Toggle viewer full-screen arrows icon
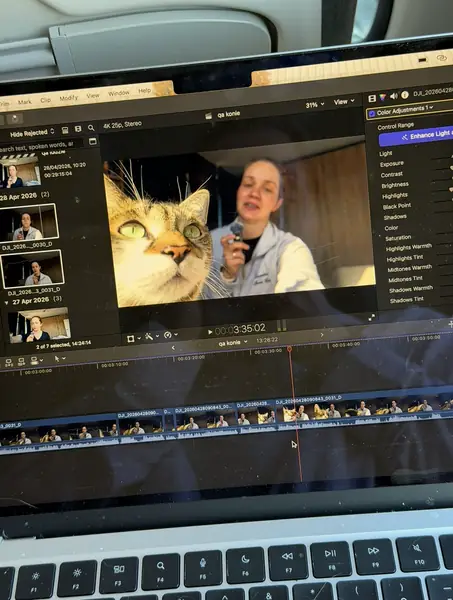 [372, 318]
